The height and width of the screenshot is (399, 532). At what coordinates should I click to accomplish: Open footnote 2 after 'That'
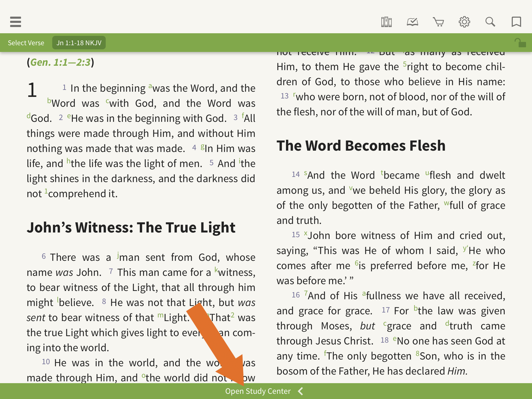click(232, 315)
